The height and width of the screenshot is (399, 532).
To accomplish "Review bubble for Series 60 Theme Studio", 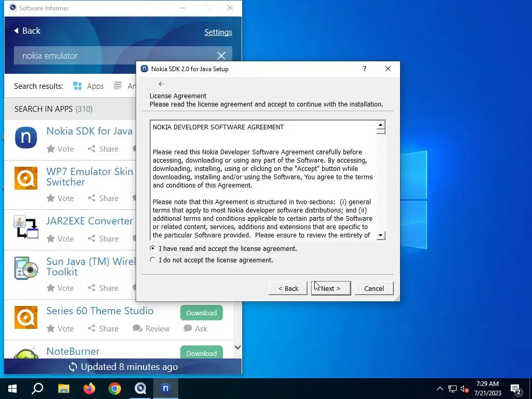I will click(137, 328).
